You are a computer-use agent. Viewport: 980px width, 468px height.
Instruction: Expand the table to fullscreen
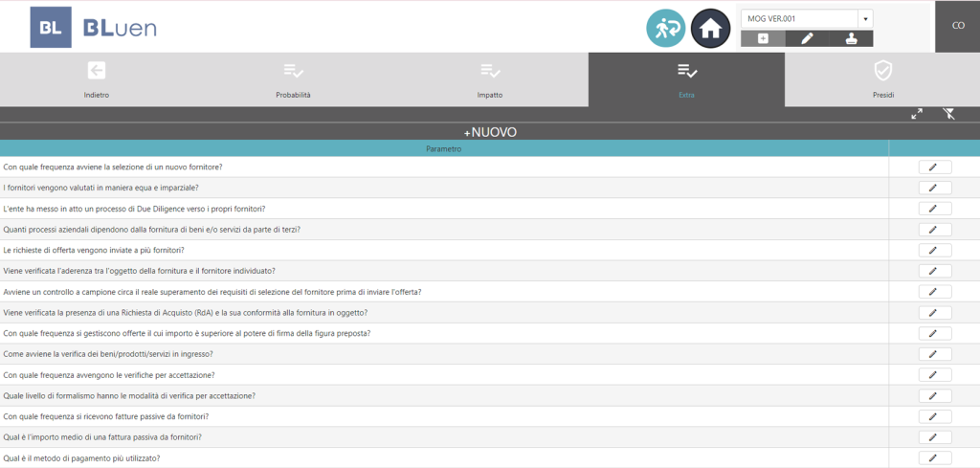[x=917, y=114]
